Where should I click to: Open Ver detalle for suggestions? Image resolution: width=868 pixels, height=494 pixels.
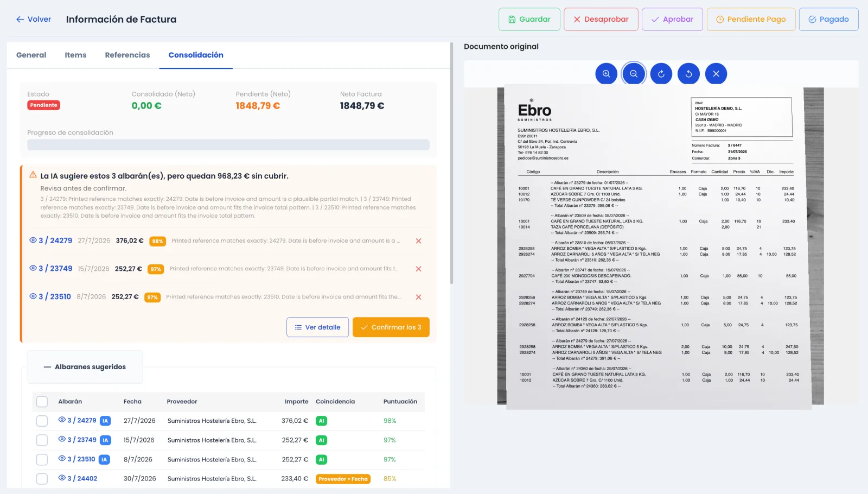coord(317,327)
